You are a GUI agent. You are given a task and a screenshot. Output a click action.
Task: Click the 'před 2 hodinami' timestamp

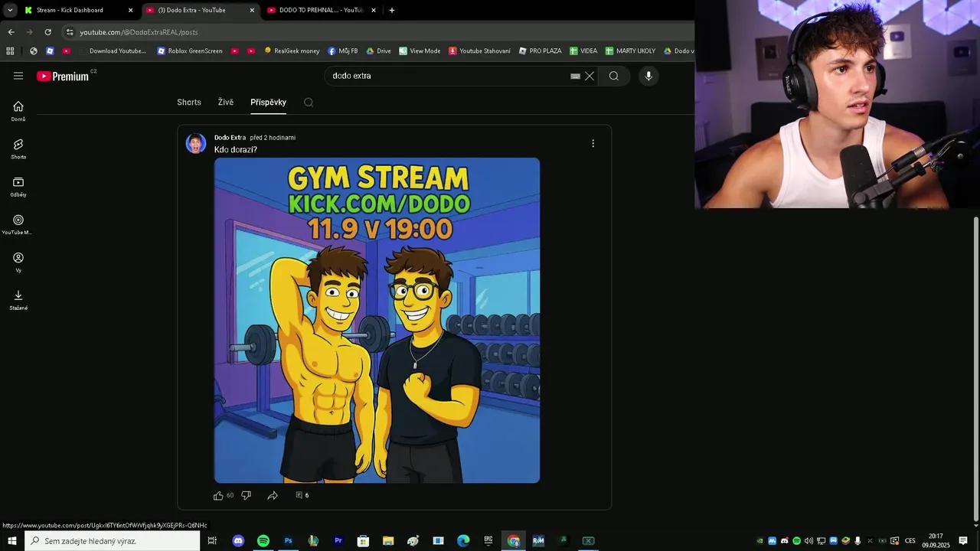coord(273,138)
